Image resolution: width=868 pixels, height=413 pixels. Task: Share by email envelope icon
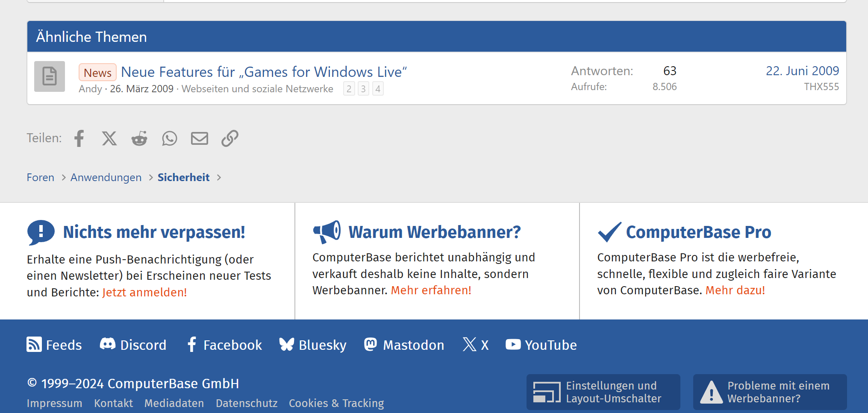coord(200,138)
